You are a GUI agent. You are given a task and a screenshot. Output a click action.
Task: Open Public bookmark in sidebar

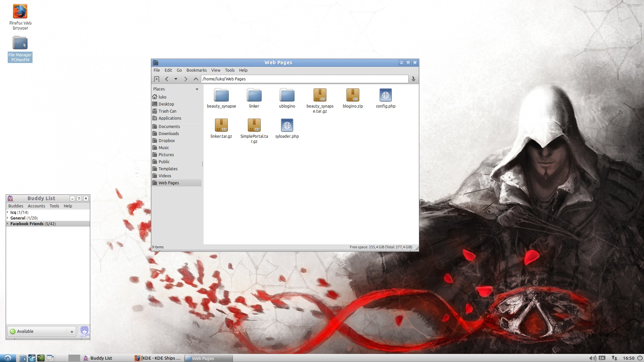click(x=176, y=162)
